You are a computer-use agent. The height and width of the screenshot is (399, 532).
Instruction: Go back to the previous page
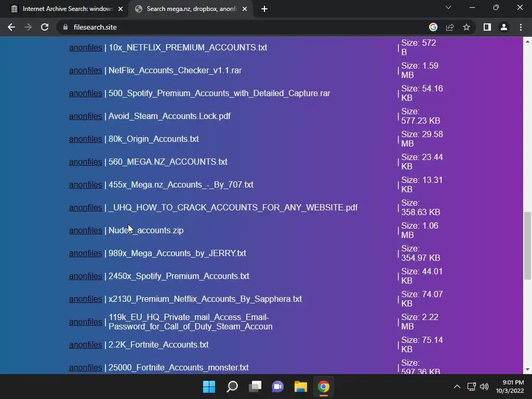[11, 27]
